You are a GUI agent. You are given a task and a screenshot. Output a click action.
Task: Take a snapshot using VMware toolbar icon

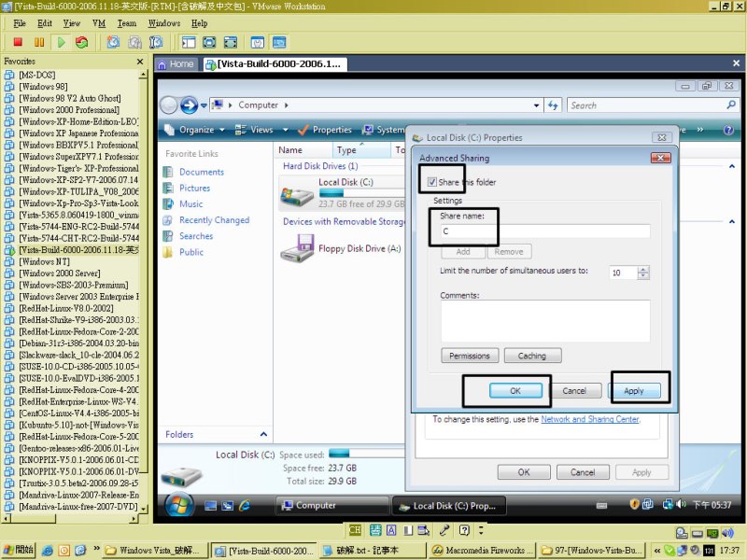(113, 42)
